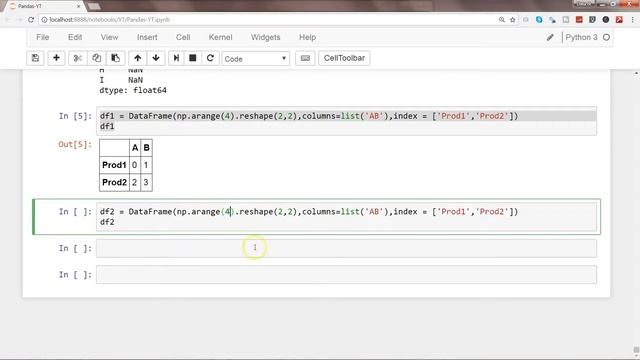This screenshot has height=360, width=640.
Task: Click the last empty notebook cell
Action: (x=346, y=275)
